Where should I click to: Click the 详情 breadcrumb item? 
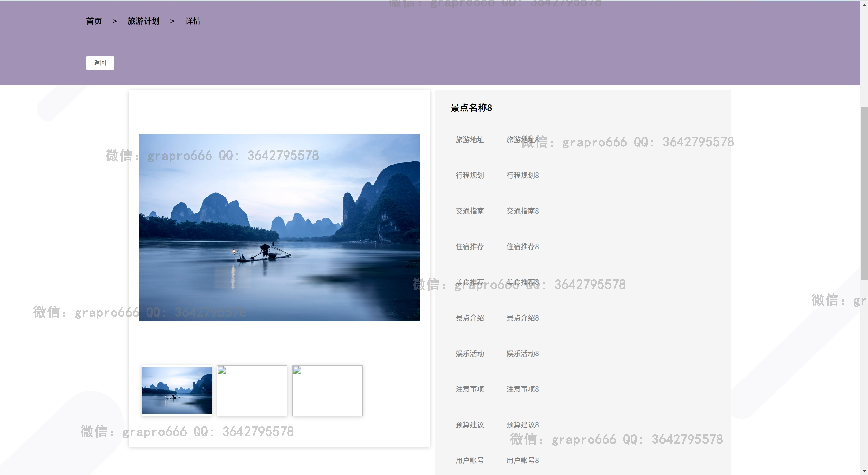(193, 21)
